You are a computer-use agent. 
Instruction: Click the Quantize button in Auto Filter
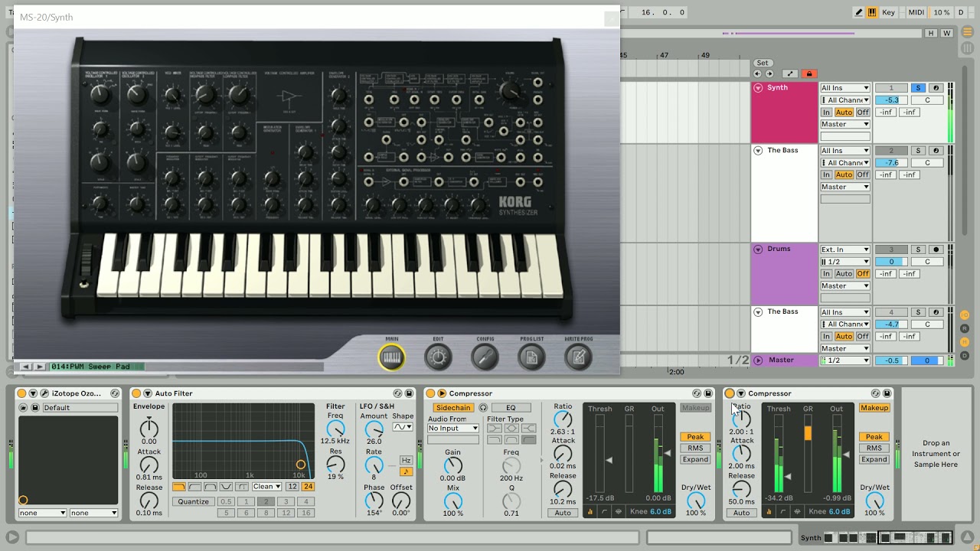[x=194, y=502]
